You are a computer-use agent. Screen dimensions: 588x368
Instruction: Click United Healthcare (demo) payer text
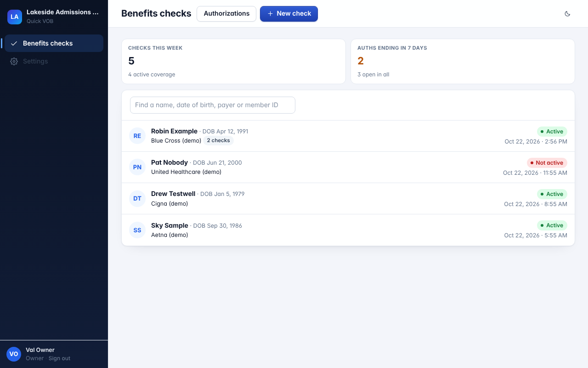[186, 172]
